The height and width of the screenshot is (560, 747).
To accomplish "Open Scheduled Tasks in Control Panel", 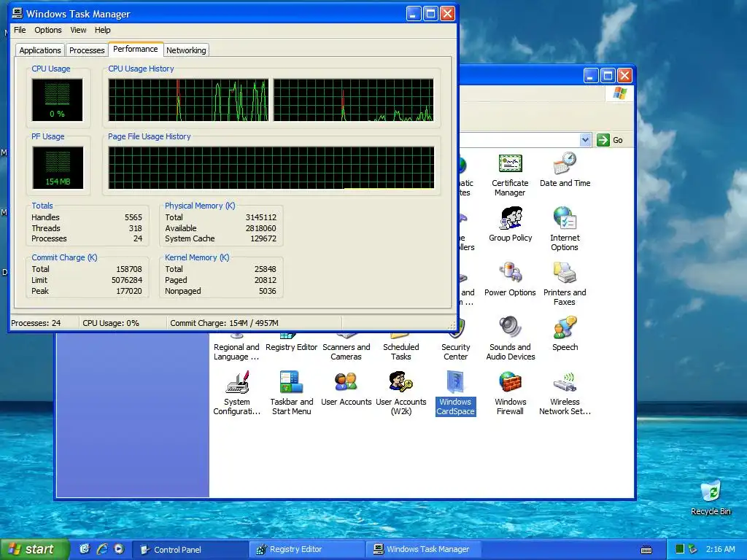I will coord(400,346).
